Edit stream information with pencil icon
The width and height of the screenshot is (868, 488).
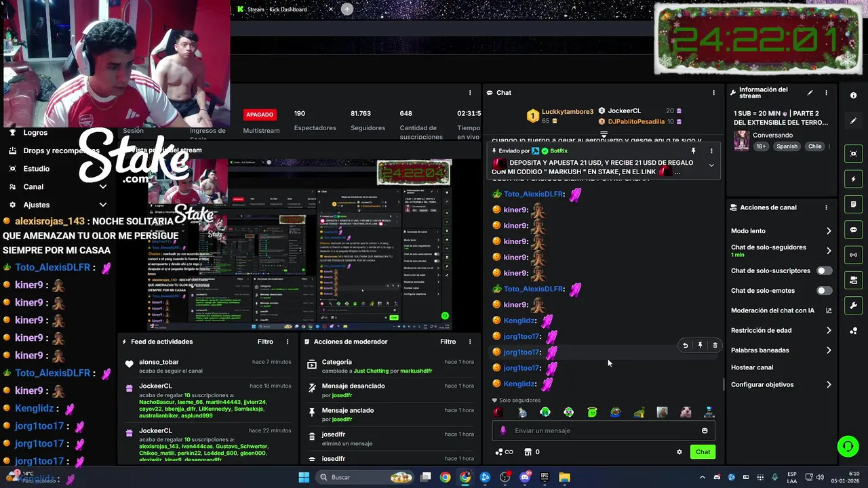click(810, 93)
